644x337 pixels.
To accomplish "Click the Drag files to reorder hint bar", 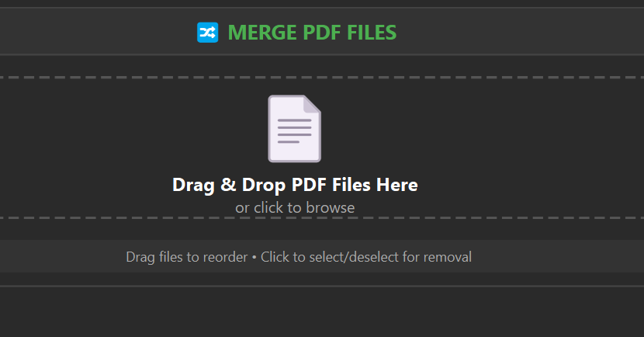I will point(322,256).
